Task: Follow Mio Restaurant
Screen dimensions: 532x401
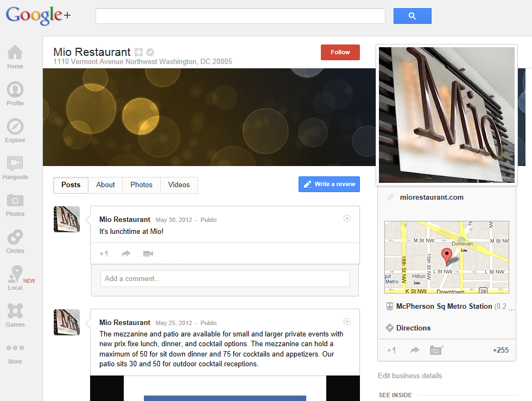Action: point(340,52)
